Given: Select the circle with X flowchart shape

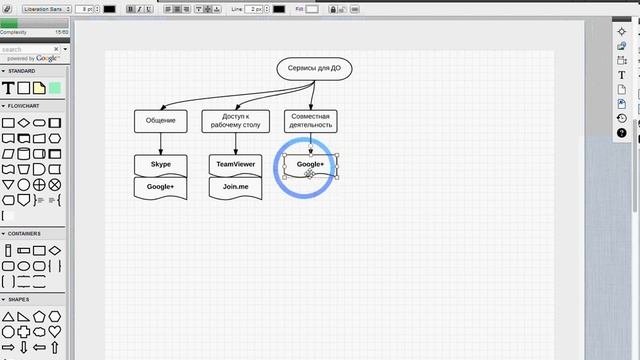Looking at the screenshot, I should 55,185.
